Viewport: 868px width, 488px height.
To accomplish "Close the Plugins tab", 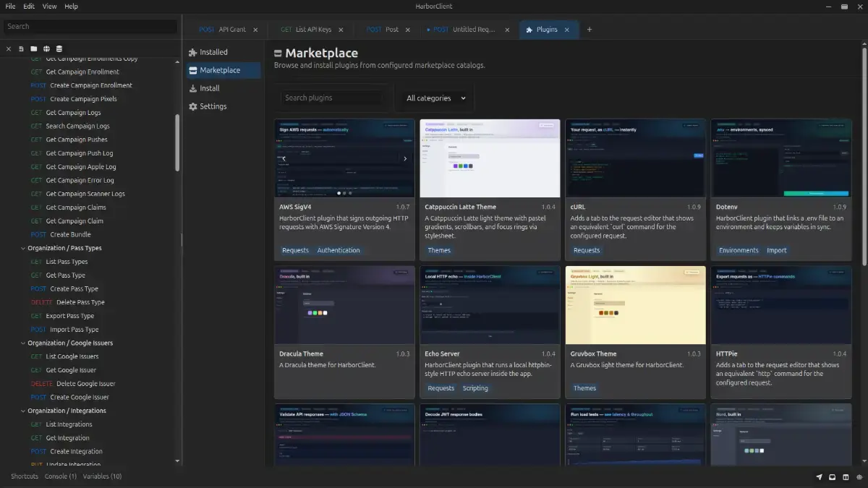I will click(567, 30).
